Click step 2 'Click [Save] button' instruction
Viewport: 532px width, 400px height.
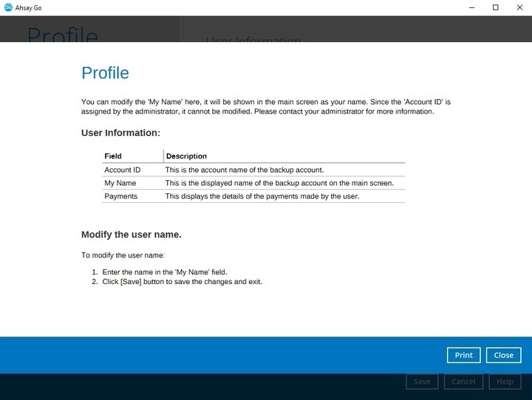click(183, 282)
